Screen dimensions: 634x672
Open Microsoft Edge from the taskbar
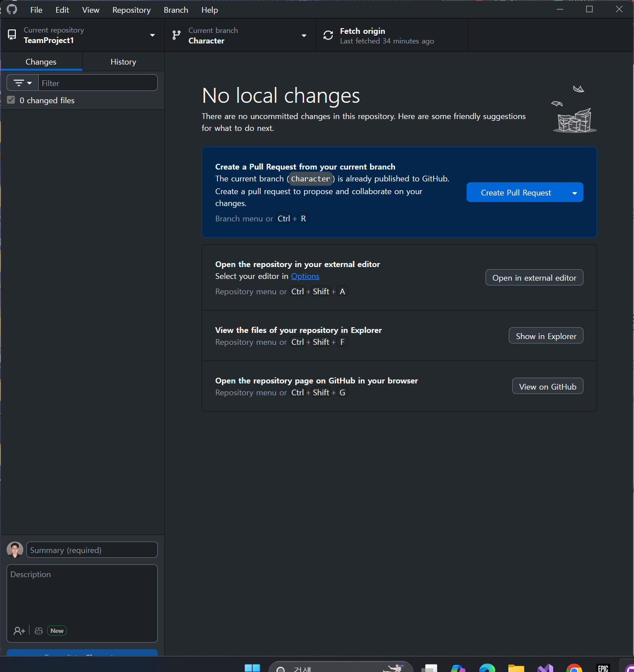[x=487, y=668]
